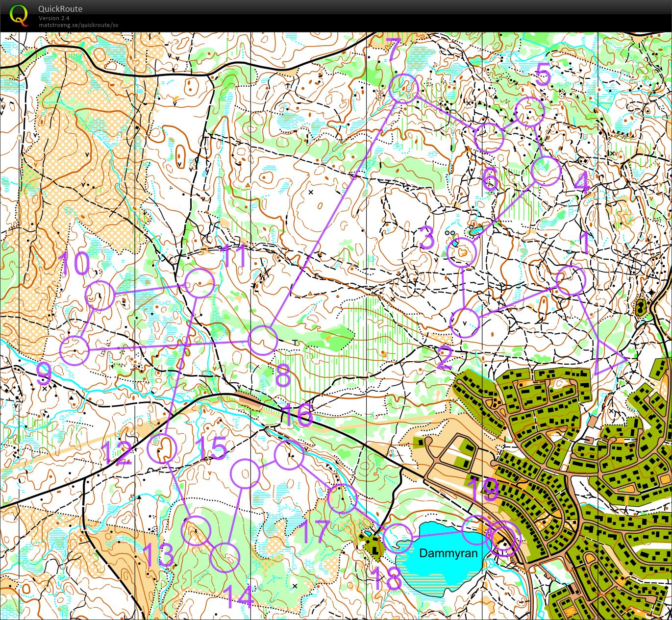Click the control circle for checkpoint 6
This screenshot has width=672, height=620.
[489, 138]
